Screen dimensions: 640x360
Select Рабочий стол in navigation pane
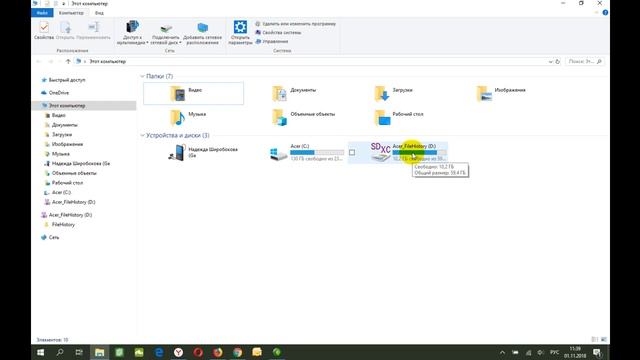[x=67, y=183]
